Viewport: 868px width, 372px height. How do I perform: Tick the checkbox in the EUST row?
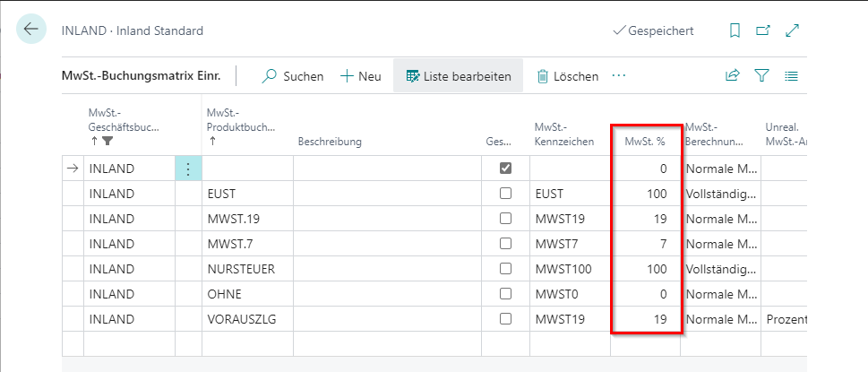pos(505,194)
